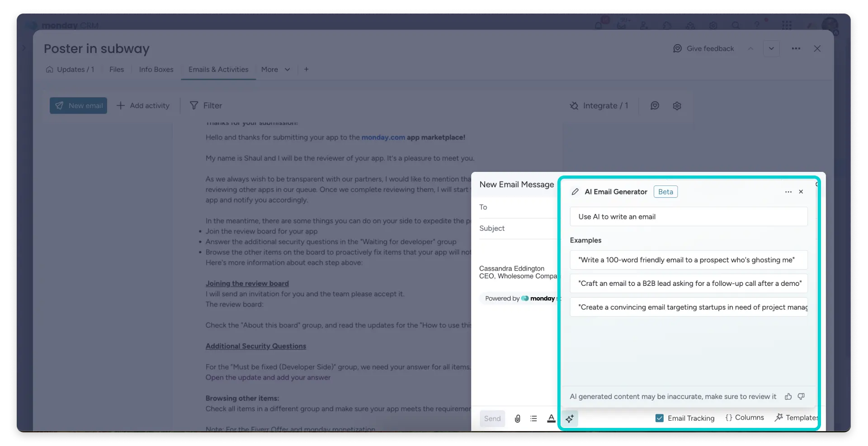The height and width of the screenshot is (446, 868).
Task: Open the inbox icon in the top bar
Action: click(x=622, y=25)
